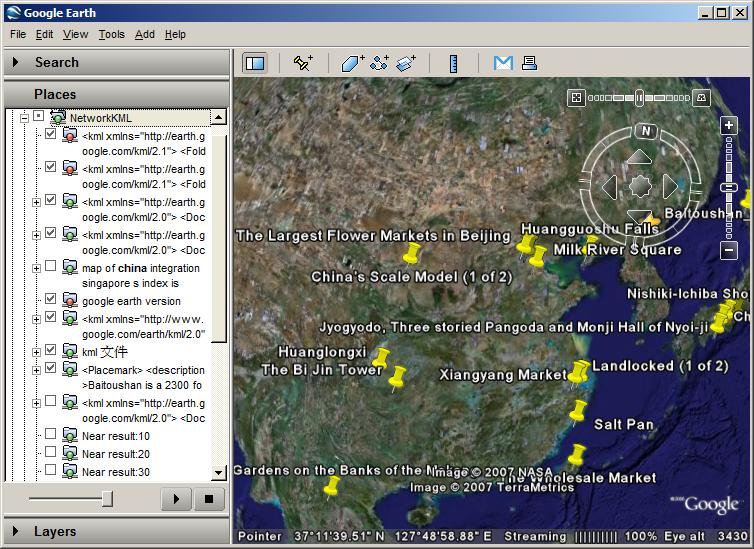Image resolution: width=754 pixels, height=549 pixels.
Task: Click the print icon in toolbar
Action: click(529, 63)
